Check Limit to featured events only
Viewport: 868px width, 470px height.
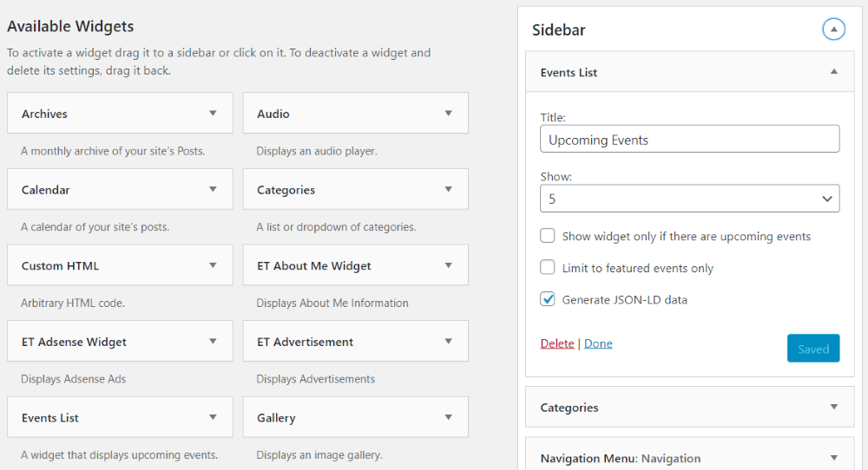[x=548, y=267]
